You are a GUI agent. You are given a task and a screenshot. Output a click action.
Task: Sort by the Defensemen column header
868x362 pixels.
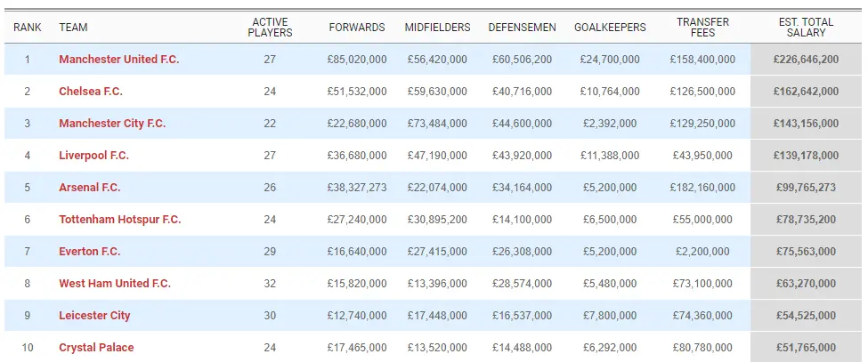click(x=522, y=28)
